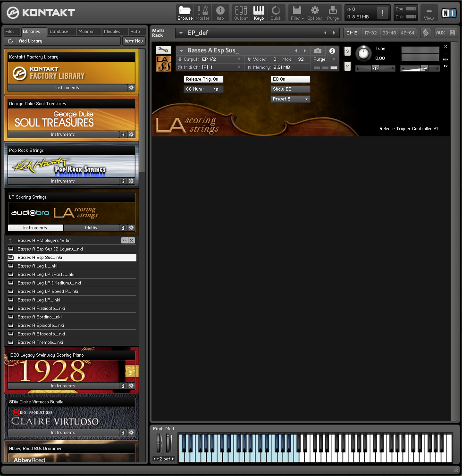Select the 33-48 rack page
This screenshot has height=476, width=462.
click(x=389, y=33)
